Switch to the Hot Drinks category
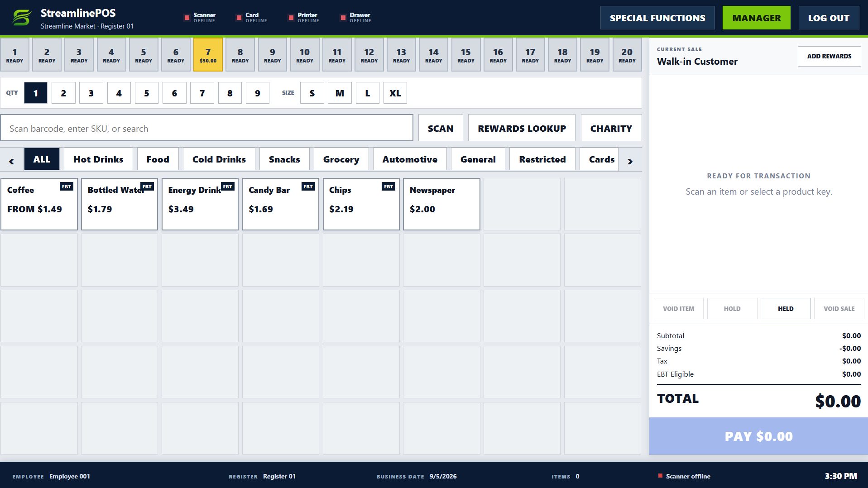Screen dimensions: 868x488 pos(98,159)
